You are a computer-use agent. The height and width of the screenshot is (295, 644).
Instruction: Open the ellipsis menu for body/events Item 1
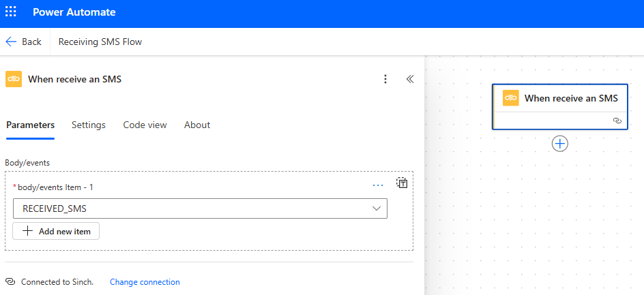pos(378,185)
